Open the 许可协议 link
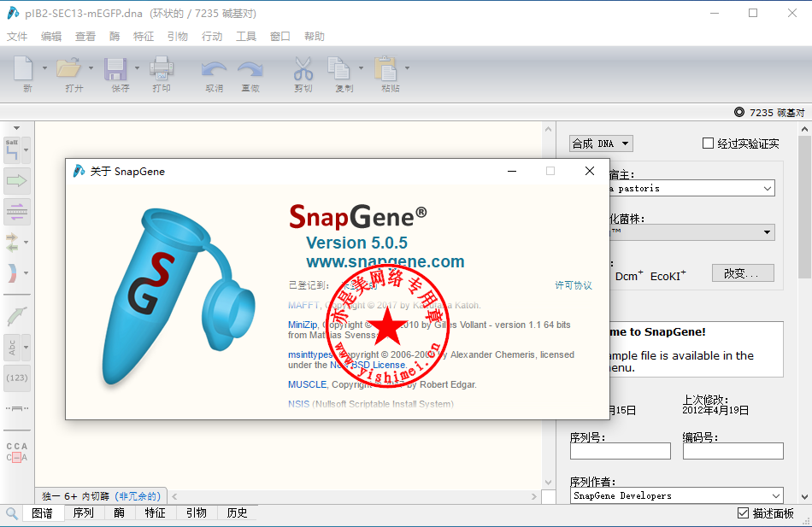 574,285
